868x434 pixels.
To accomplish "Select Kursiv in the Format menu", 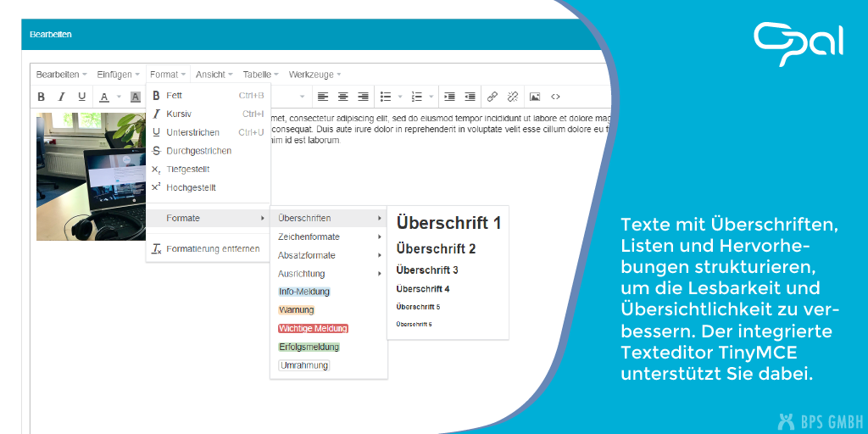I will 209,114.
